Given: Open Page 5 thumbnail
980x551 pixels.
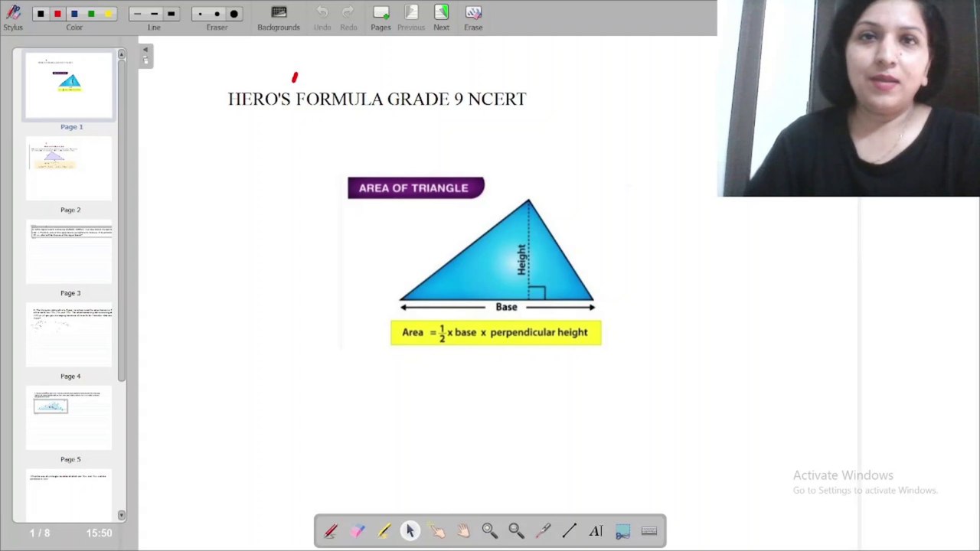Looking at the screenshot, I should 69,418.
